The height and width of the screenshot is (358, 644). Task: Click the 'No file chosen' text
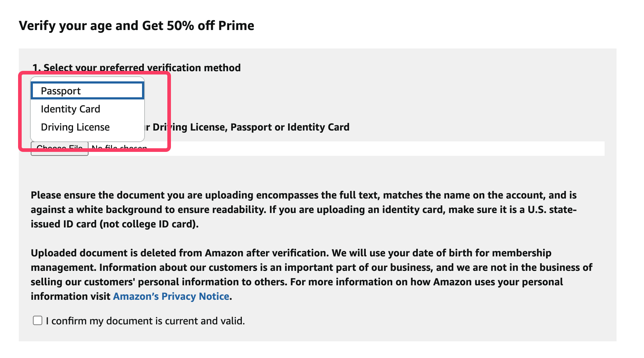[119, 148]
